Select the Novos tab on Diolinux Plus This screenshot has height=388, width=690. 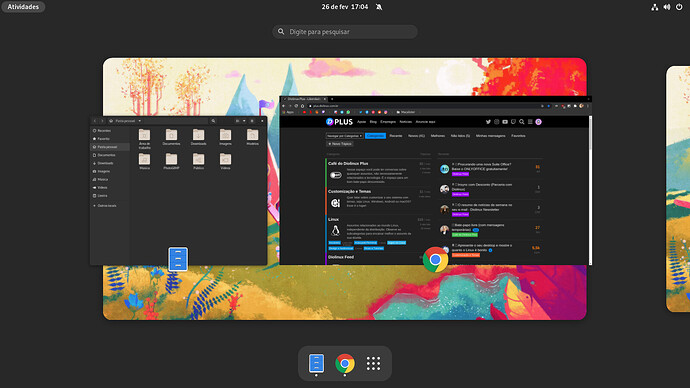(416, 136)
